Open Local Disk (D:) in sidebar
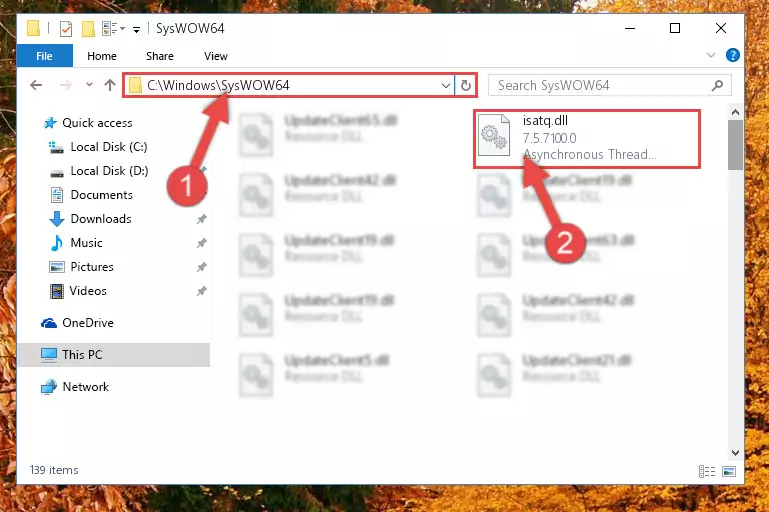 pyautogui.click(x=99, y=171)
